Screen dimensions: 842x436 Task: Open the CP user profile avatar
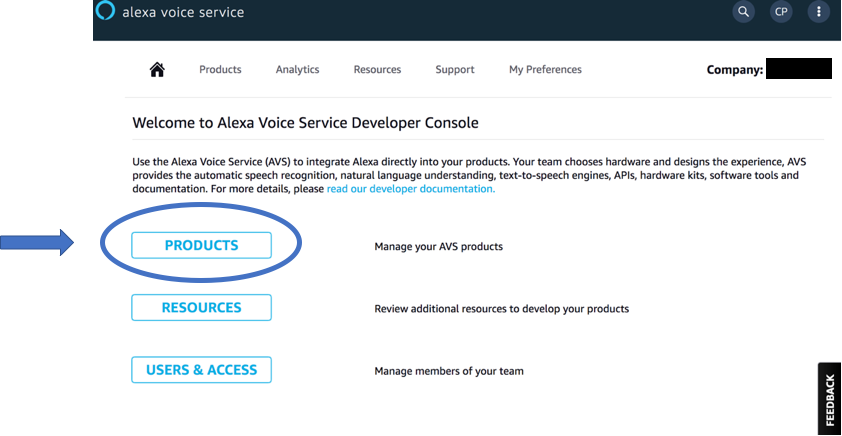(781, 11)
